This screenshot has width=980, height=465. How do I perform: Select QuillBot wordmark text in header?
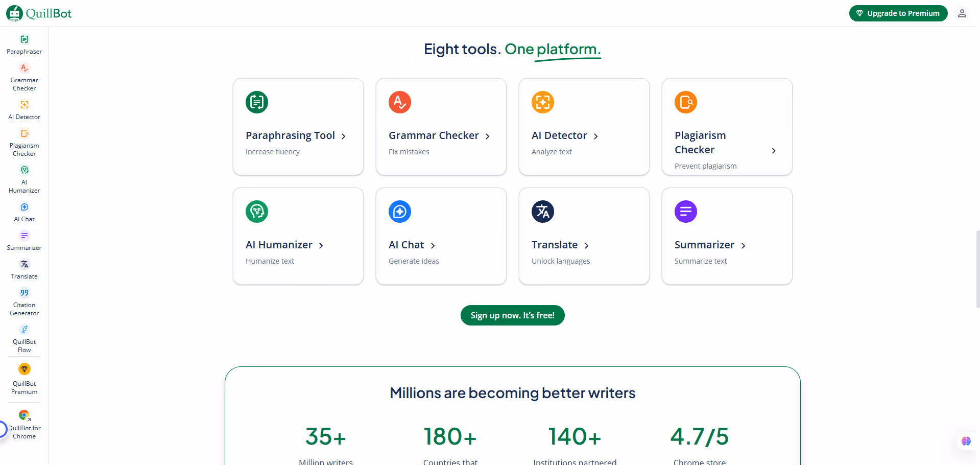[x=49, y=13]
